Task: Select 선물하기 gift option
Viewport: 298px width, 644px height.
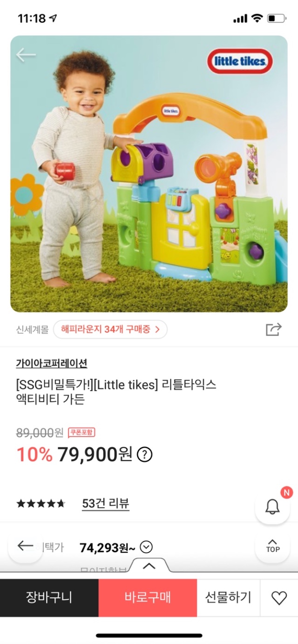Action: 228,598
